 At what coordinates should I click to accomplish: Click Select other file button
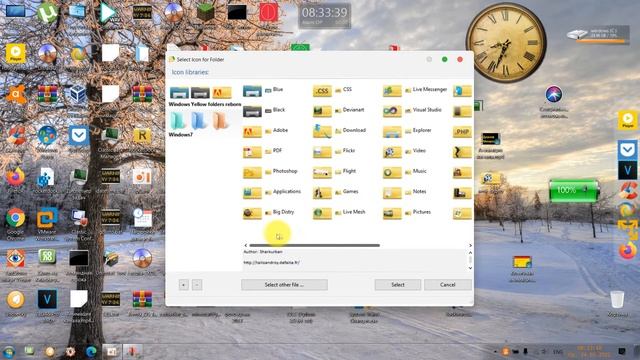pyautogui.click(x=284, y=285)
